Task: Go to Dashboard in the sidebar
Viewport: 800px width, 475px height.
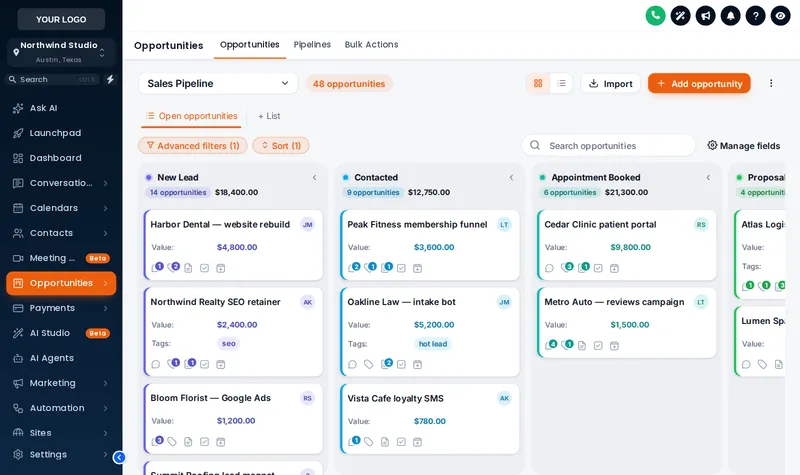Action: click(61, 158)
